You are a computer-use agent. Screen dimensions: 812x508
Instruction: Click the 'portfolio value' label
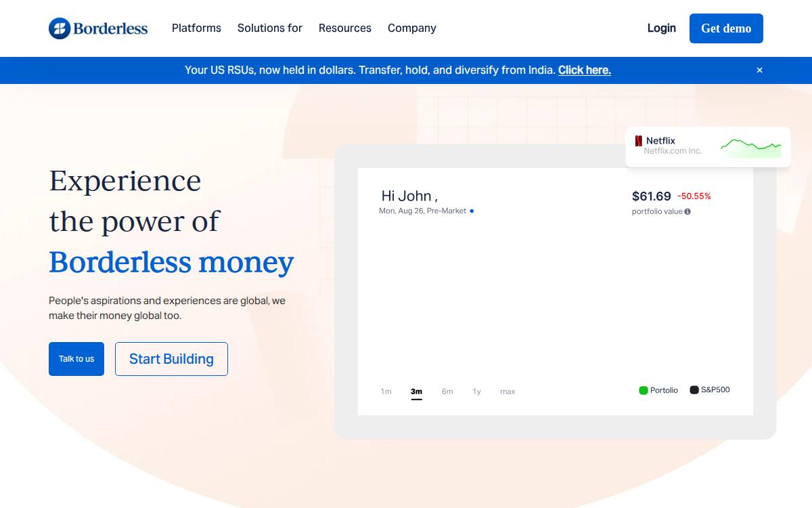click(x=657, y=211)
